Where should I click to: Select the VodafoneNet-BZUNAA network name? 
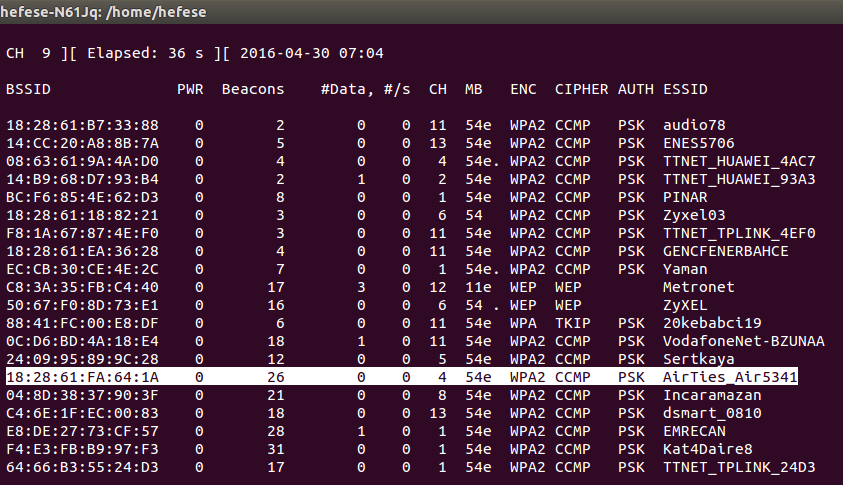click(x=743, y=341)
